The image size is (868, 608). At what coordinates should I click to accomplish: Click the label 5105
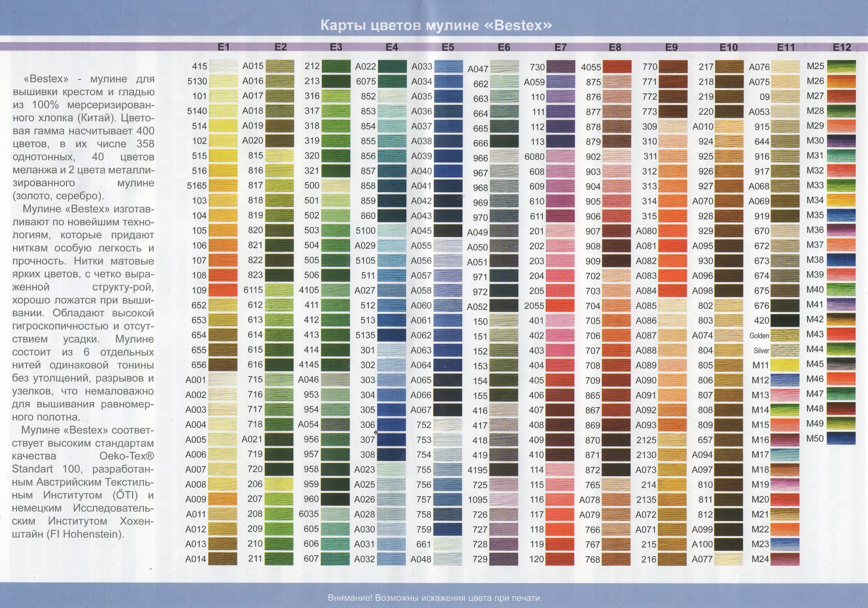[366, 260]
